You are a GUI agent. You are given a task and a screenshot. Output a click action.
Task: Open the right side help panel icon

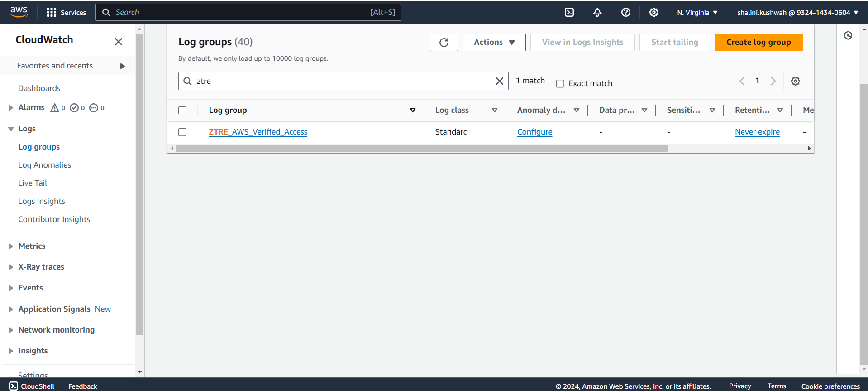tap(848, 35)
